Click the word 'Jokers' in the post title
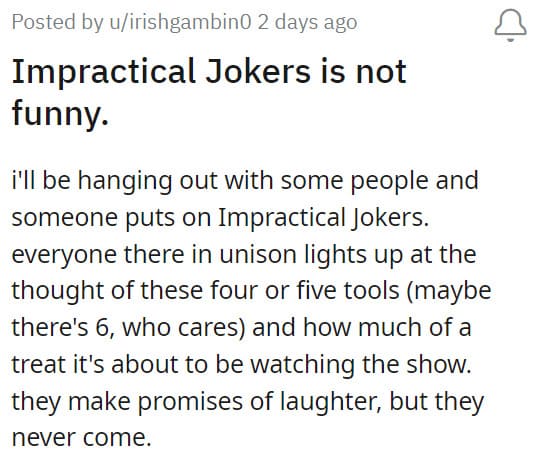 click(258, 72)
